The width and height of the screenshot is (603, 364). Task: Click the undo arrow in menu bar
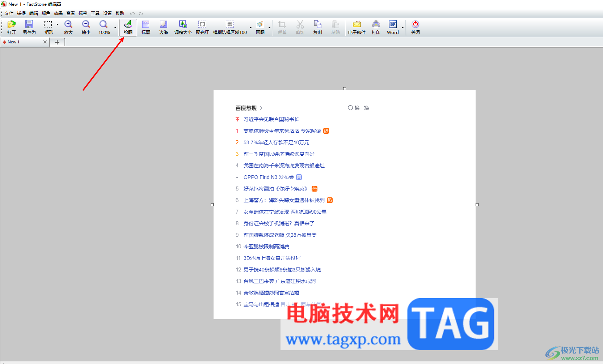point(132,14)
